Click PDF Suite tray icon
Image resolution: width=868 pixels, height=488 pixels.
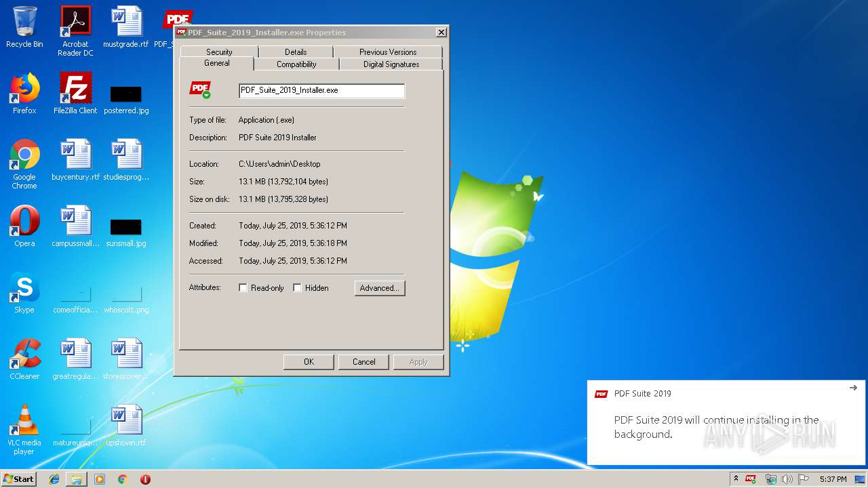[751, 479]
